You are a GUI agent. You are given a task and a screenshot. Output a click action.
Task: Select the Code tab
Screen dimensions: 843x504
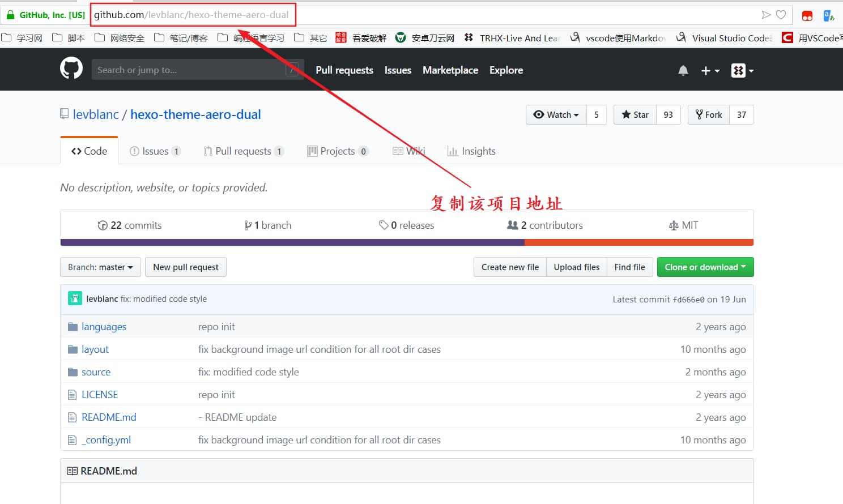pos(89,151)
